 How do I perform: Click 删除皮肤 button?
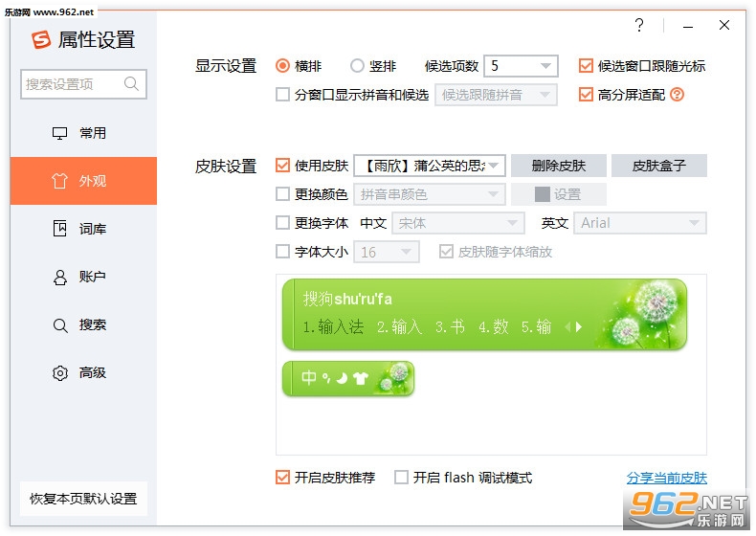pyautogui.click(x=558, y=166)
